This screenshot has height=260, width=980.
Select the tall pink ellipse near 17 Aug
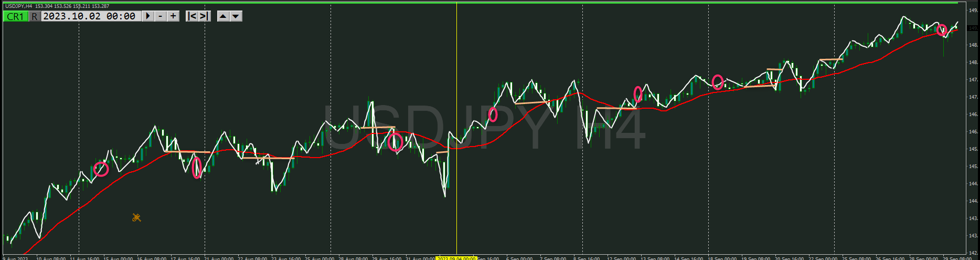tap(197, 168)
